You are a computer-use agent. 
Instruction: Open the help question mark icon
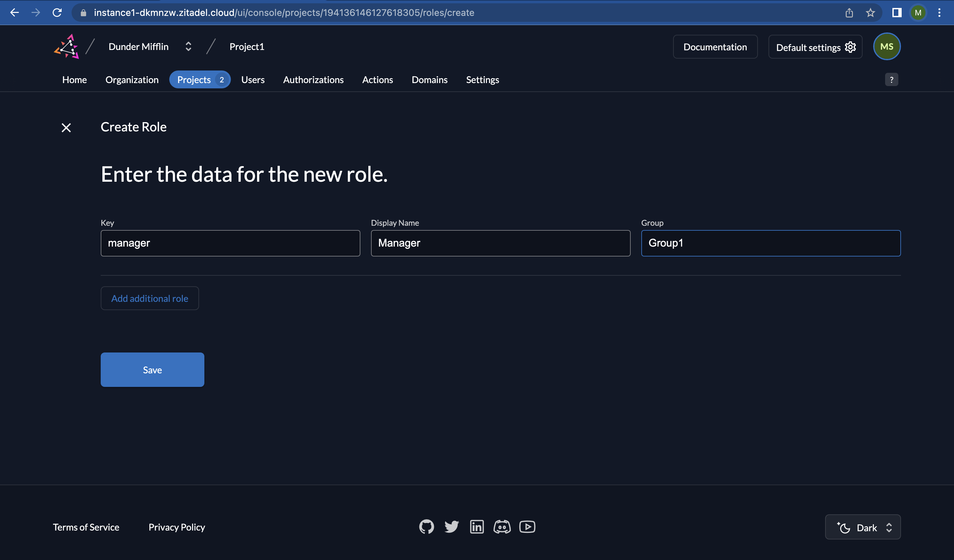[x=891, y=79]
